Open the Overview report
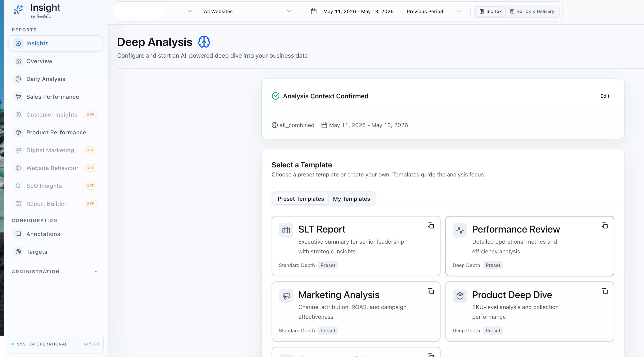The image size is (644, 357). pyautogui.click(x=55, y=61)
